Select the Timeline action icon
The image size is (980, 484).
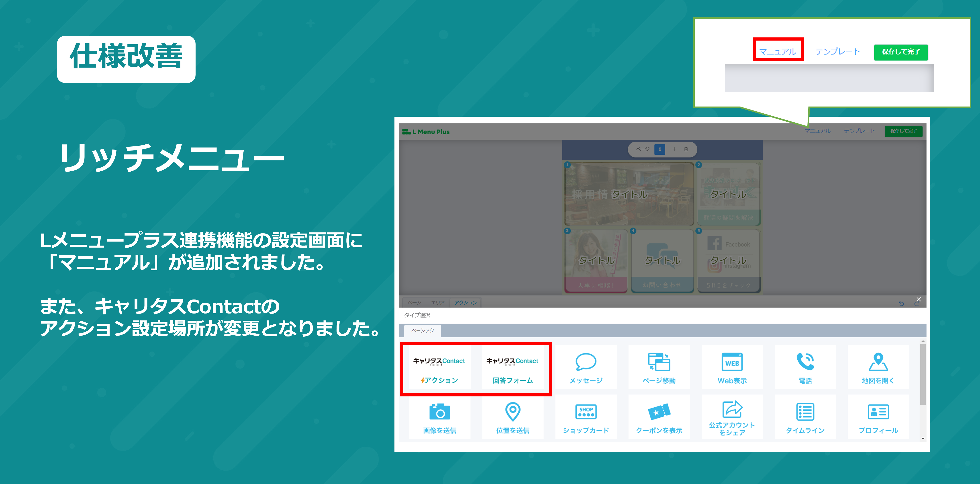pos(805,412)
